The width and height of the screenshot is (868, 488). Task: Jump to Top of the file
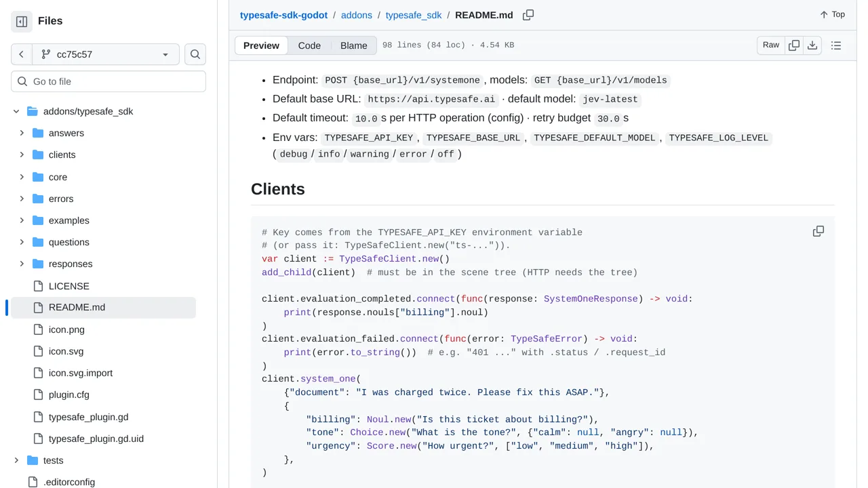[x=832, y=14]
